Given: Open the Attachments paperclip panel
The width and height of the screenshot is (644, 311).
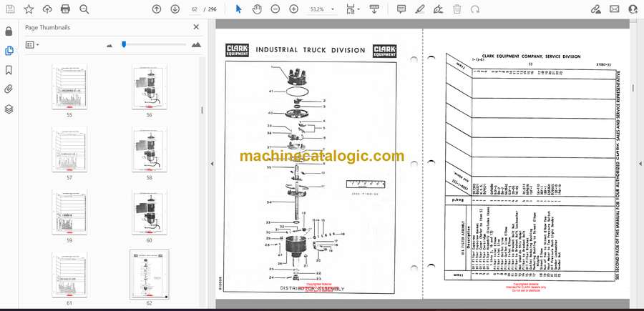Looking at the screenshot, I should coord(9,89).
